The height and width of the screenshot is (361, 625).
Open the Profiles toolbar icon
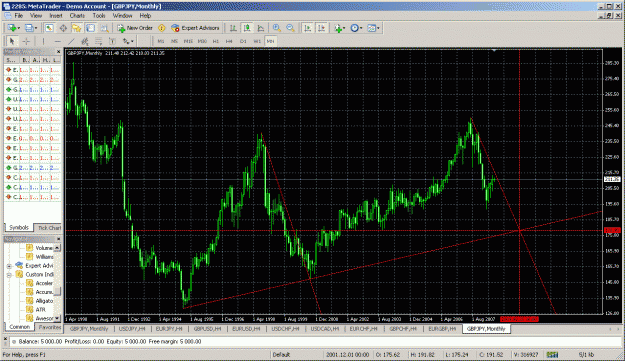29,28
